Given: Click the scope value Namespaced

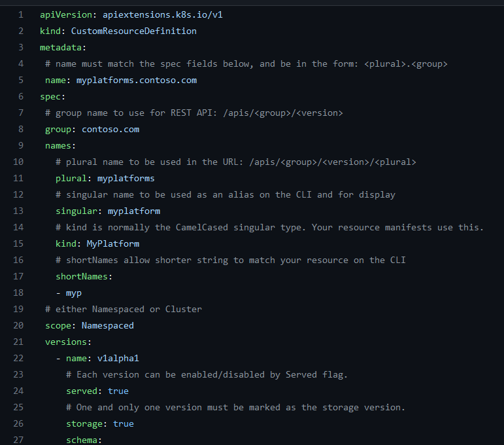Looking at the screenshot, I should pyautogui.click(x=107, y=325).
